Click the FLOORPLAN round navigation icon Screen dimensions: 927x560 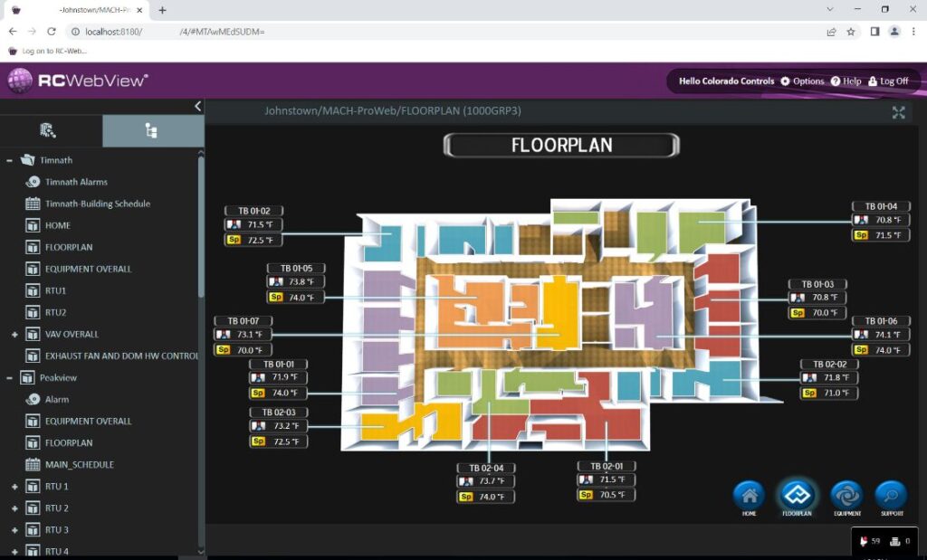(x=797, y=495)
